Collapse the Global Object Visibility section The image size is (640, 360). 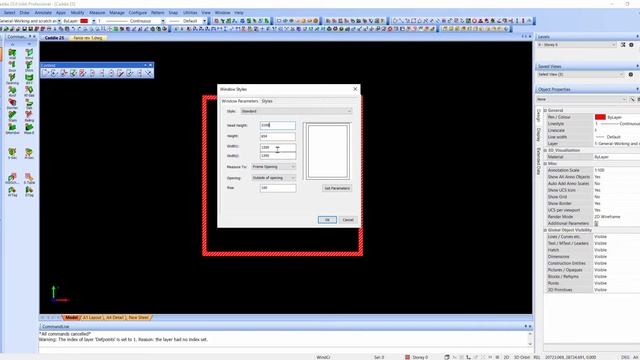pos(545,230)
